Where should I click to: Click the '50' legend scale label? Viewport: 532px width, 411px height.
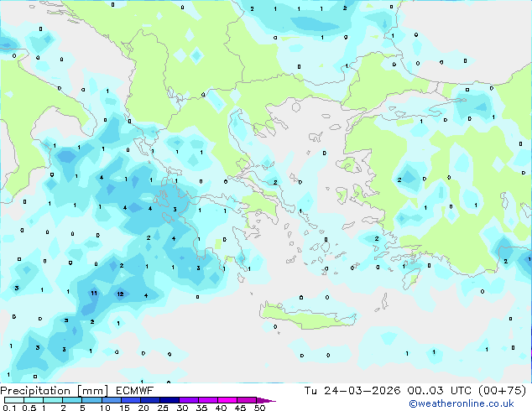point(259,408)
